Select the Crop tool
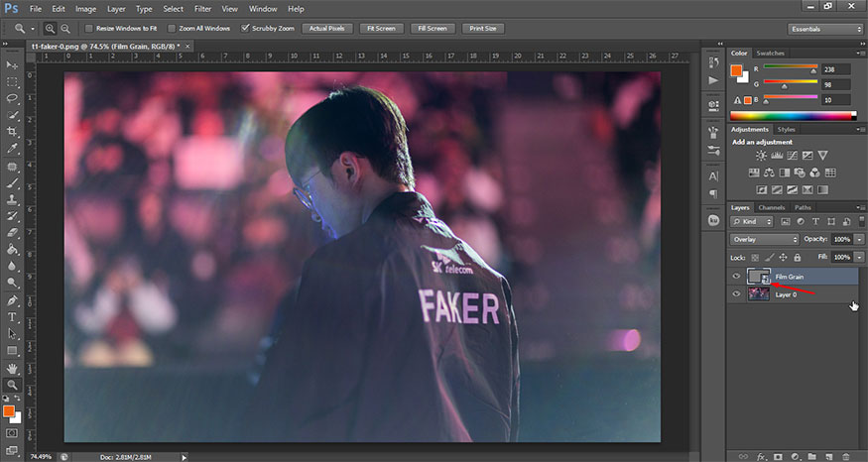This screenshot has width=868, height=462. (x=12, y=132)
